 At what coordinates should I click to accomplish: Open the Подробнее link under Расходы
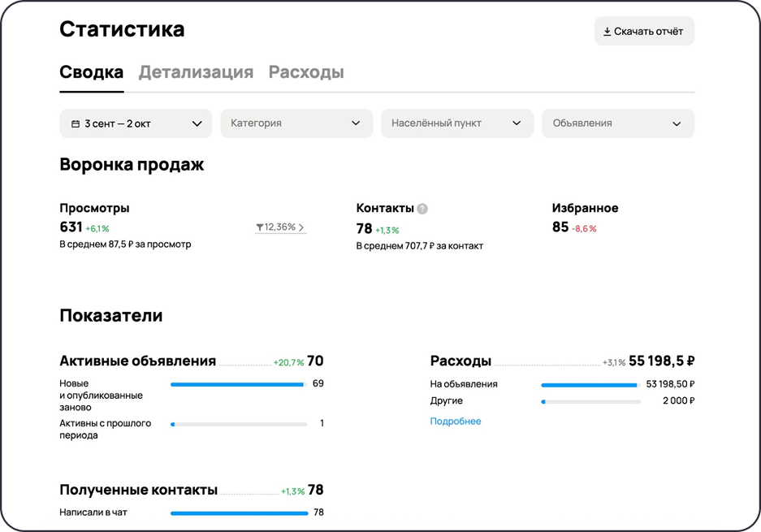click(456, 421)
